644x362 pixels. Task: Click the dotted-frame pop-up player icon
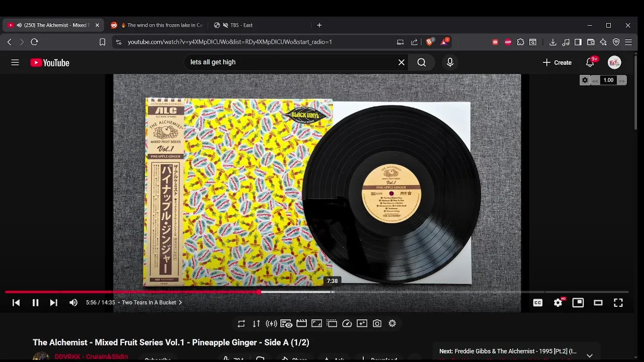(332, 324)
